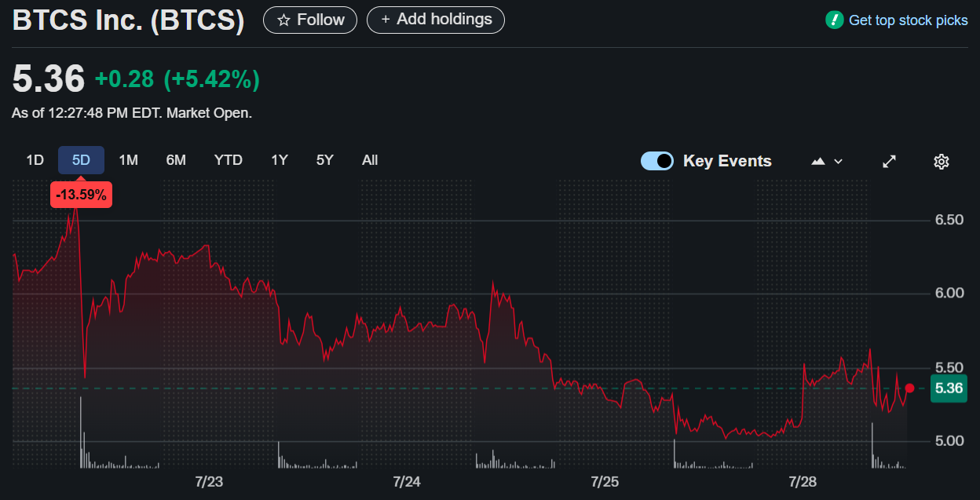
Task: Select the 5Y time range
Action: click(325, 160)
